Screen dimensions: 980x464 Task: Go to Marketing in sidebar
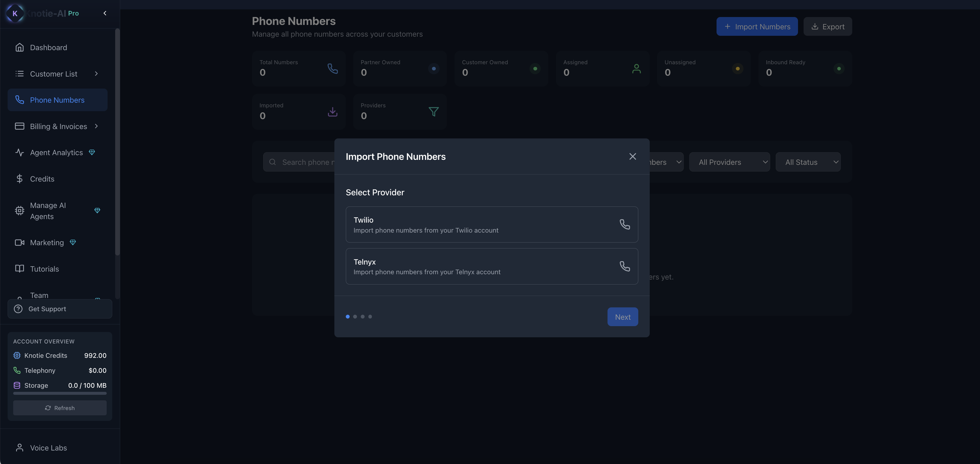[47, 243]
